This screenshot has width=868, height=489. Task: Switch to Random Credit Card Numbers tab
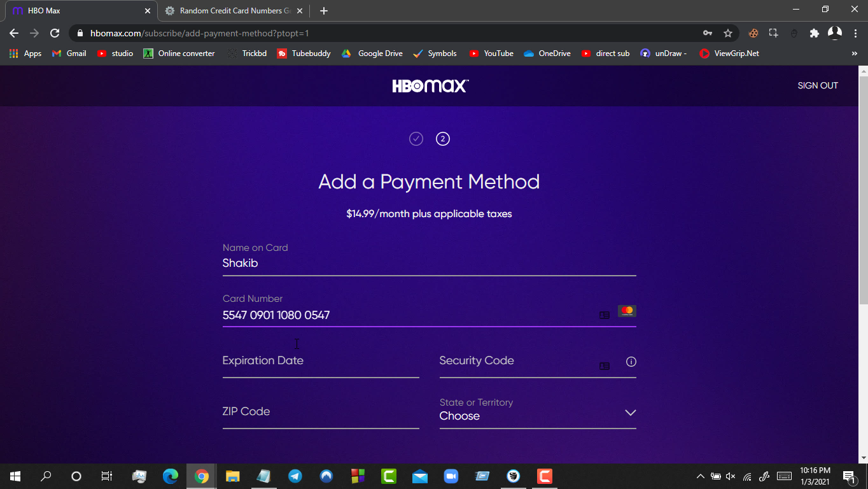pos(232,11)
